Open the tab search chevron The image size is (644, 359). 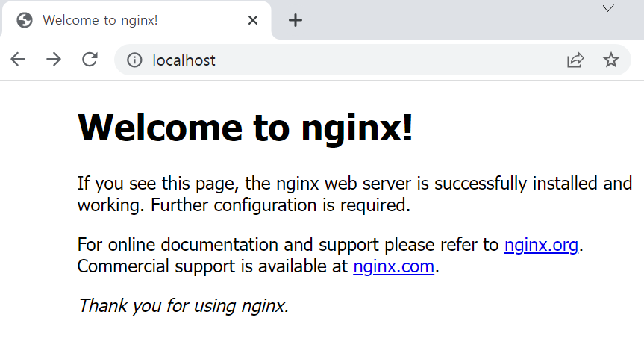click(608, 8)
